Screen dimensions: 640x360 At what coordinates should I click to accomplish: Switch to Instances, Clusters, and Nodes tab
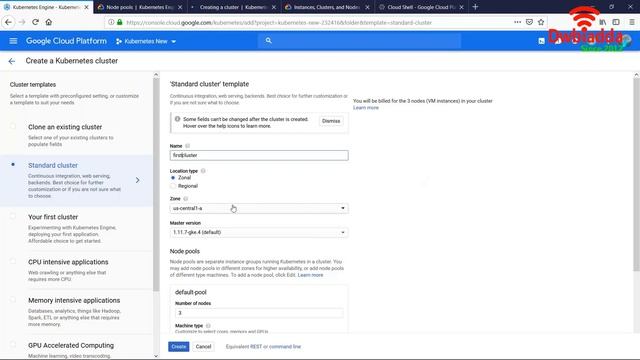click(327, 7)
